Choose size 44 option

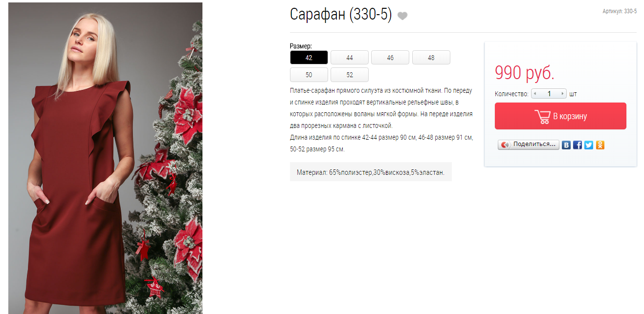point(350,58)
